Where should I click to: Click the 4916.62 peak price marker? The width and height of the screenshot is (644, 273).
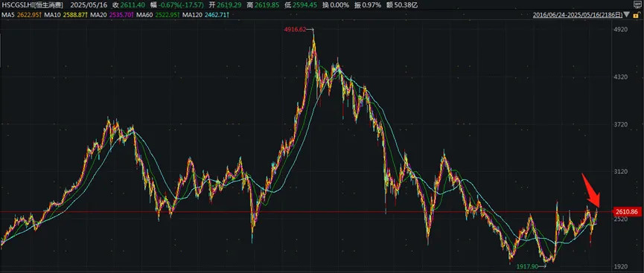(x=295, y=30)
